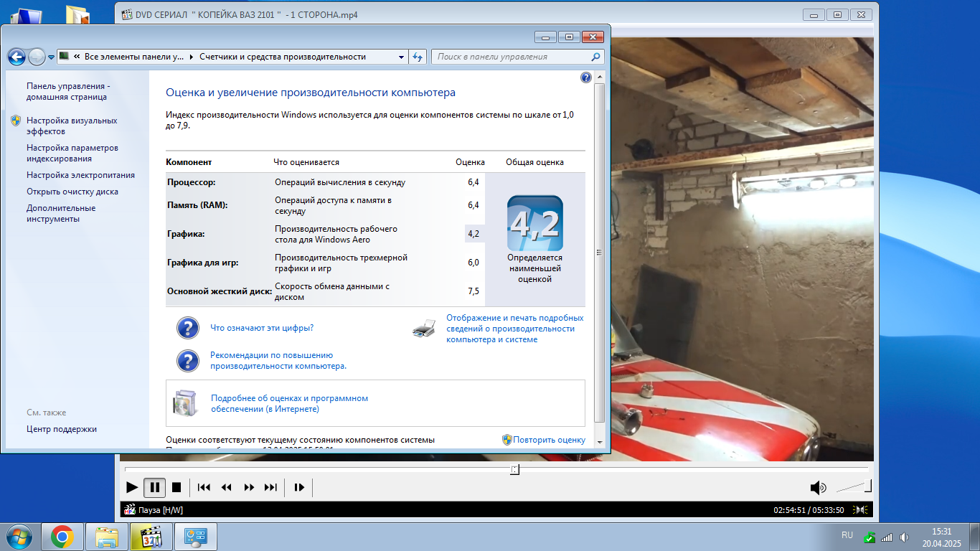Click the "Что означают эти цифры?" link
This screenshot has height=551, width=980.
coord(262,328)
